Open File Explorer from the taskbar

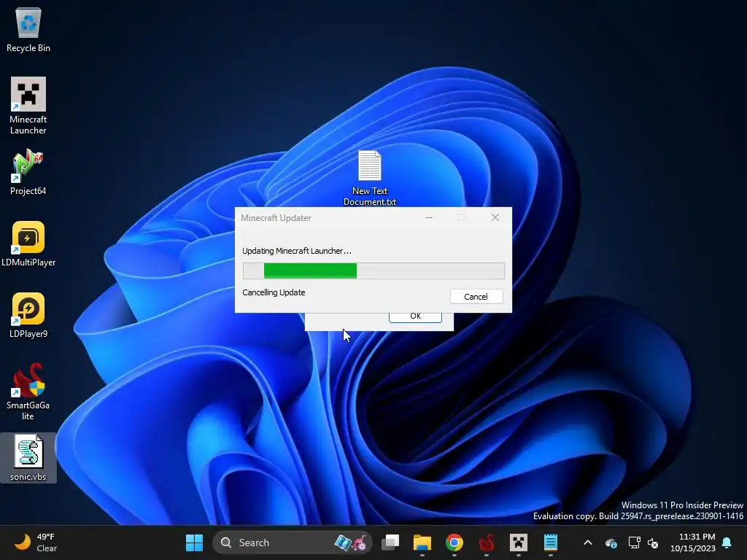pos(422,542)
